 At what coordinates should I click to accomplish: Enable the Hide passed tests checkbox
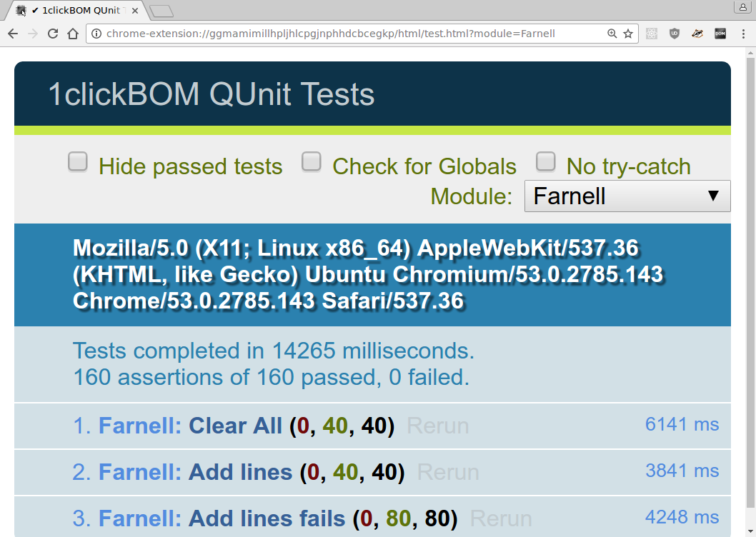coord(78,162)
